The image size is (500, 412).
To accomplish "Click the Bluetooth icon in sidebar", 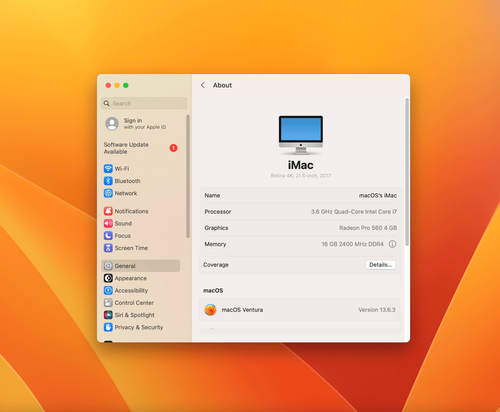I will [x=108, y=181].
